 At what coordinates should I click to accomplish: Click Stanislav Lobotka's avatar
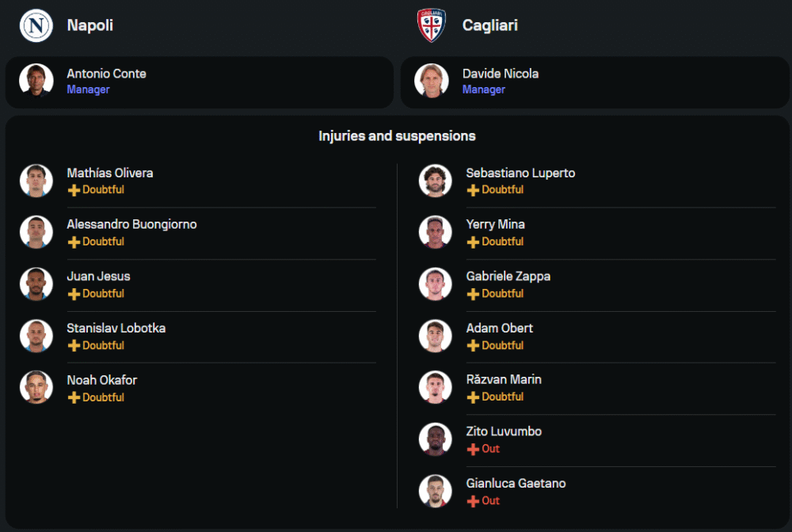[x=36, y=336]
